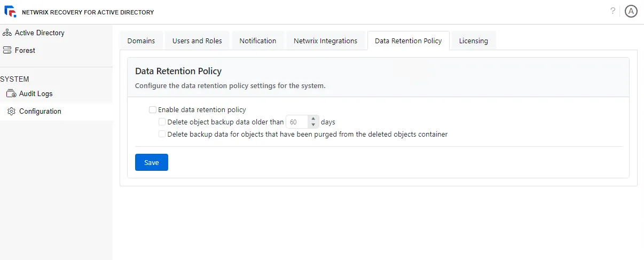
Task: Click the SYSTEM section label
Action: [15, 79]
